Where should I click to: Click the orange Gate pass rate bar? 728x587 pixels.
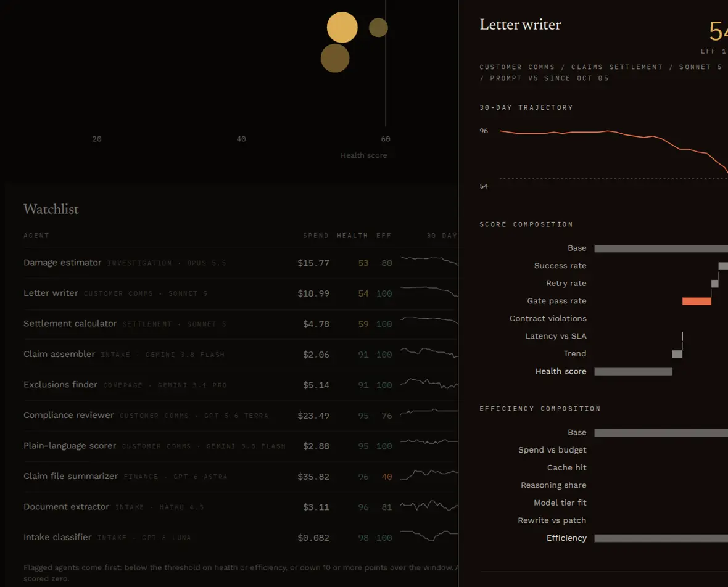[697, 301]
